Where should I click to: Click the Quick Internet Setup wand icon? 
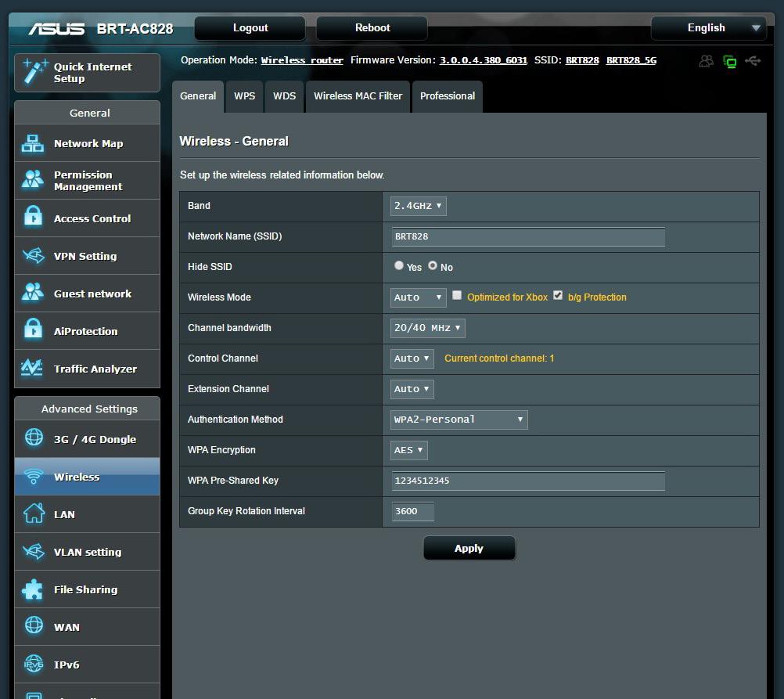[35, 71]
